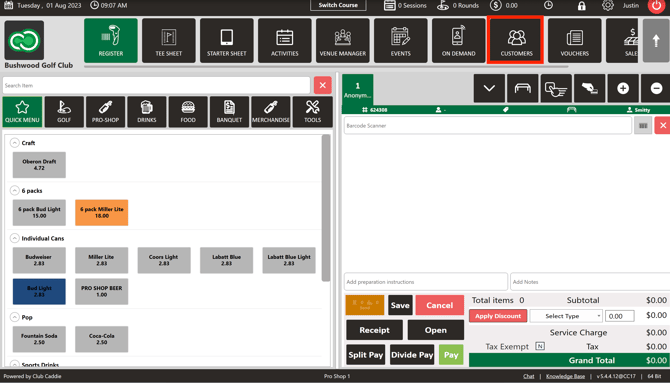Collapse the Craft category
The image size is (670, 383).
(x=15, y=143)
